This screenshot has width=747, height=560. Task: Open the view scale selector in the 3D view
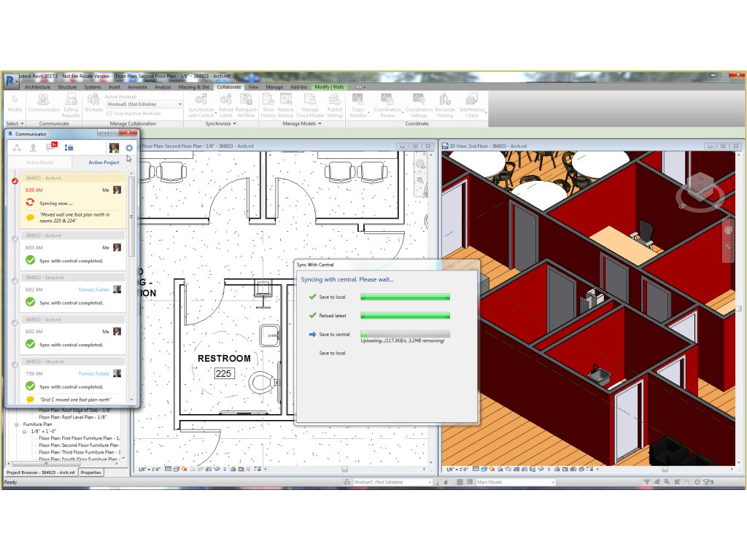[457, 469]
